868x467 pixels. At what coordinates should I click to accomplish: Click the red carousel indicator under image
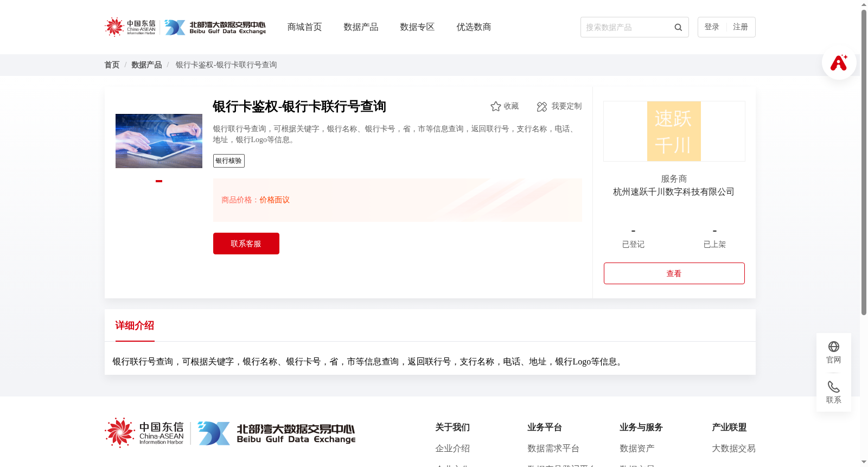point(159,181)
